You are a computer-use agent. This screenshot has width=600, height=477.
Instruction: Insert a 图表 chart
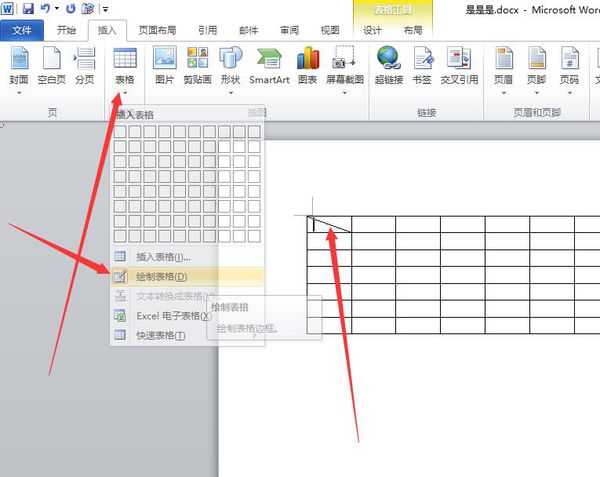(x=308, y=65)
